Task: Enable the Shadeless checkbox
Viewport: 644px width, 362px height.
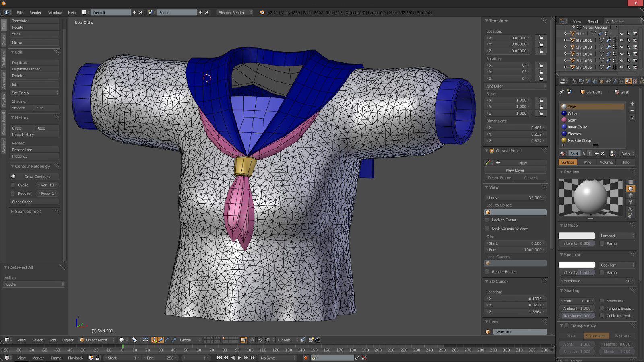Action: click(602, 301)
